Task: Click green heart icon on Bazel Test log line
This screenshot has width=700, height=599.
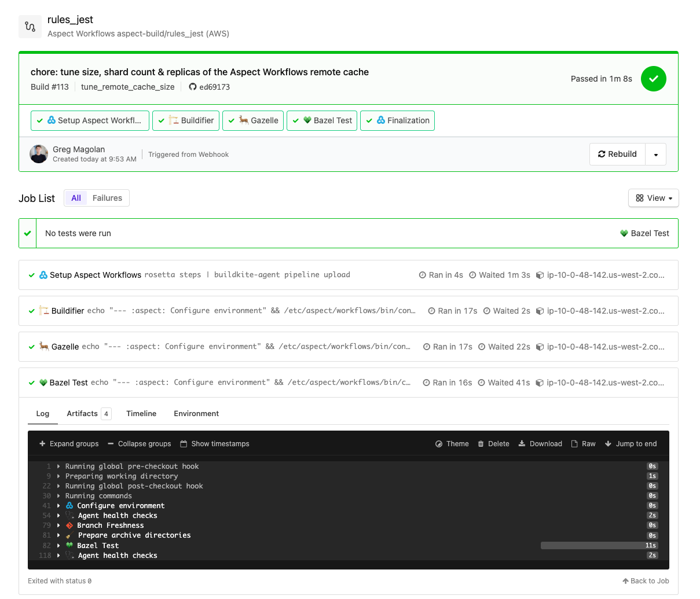Action: coord(69,545)
